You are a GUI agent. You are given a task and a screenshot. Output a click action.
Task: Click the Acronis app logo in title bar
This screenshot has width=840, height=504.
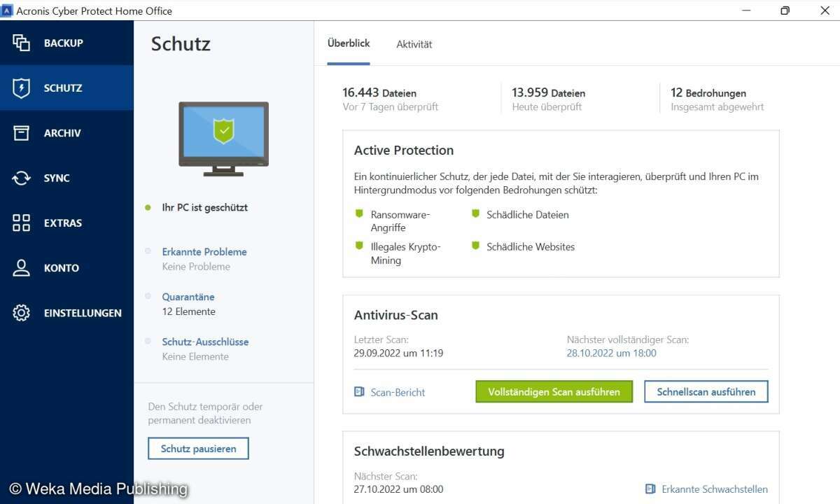(8, 10)
